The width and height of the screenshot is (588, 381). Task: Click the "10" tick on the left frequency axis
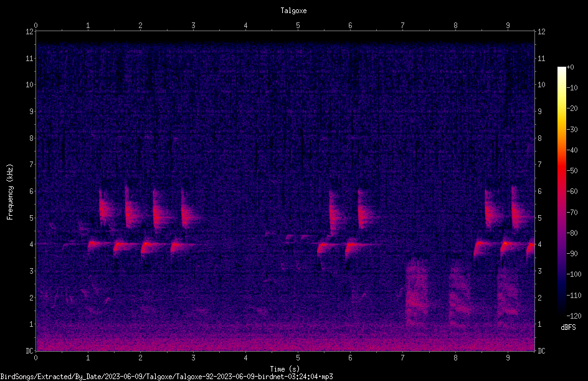pyautogui.click(x=30, y=85)
